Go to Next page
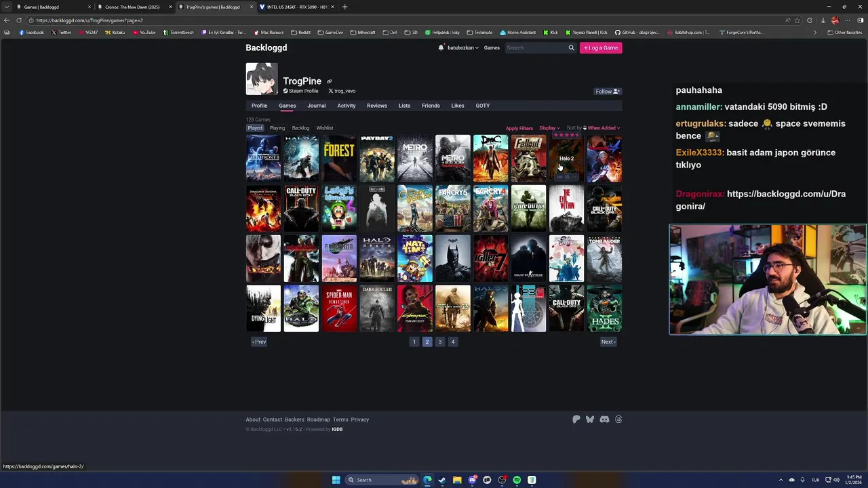The height and width of the screenshot is (488, 868). pyautogui.click(x=608, y=342)
